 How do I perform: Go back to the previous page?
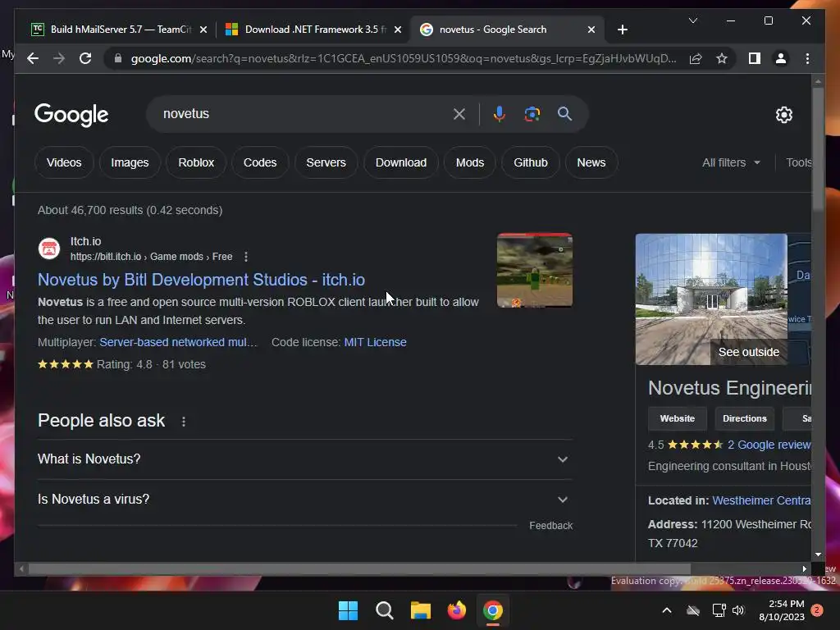pyautogui.click(x=33, y=58)
